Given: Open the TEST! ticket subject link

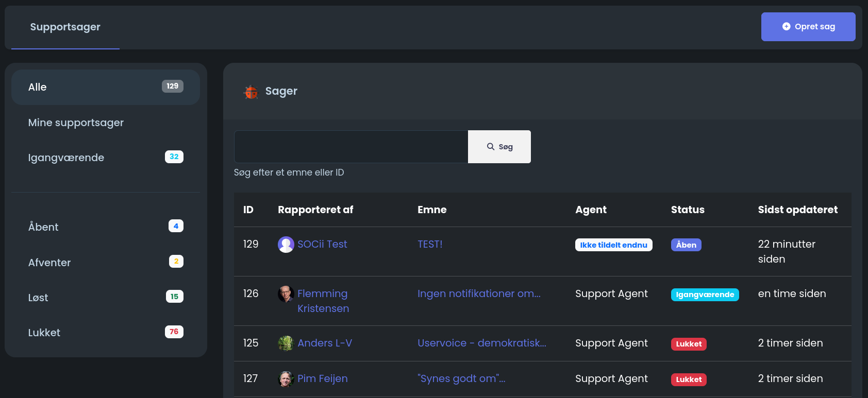Looking at the screenshot, I should 430,244.
